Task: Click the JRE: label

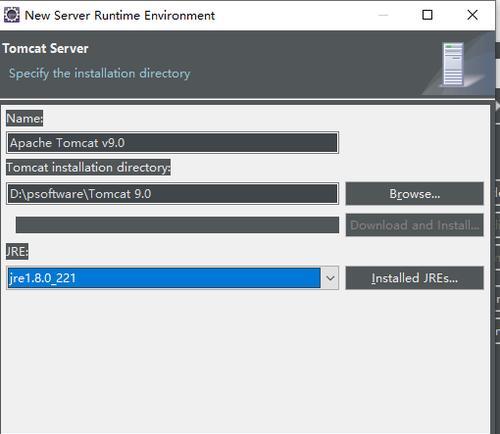Action: 17,251
